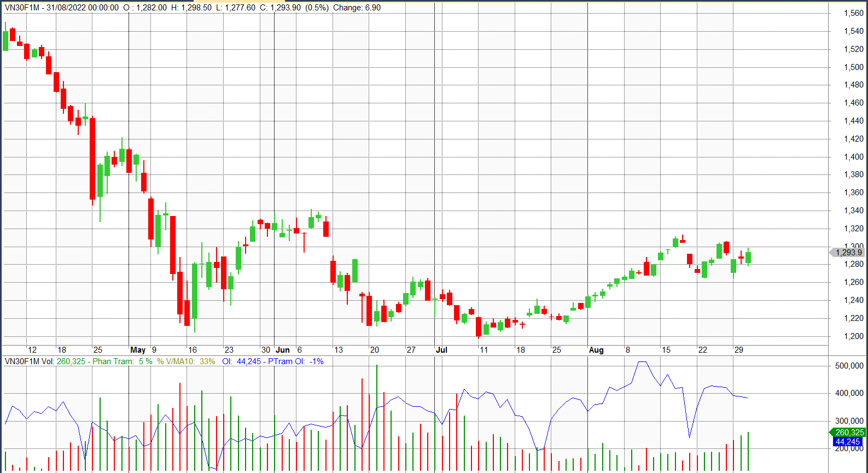The height and width of the screenshot is (473, 868).
Task: Click the date label 13 on time axis
Action: pos(339,350)
